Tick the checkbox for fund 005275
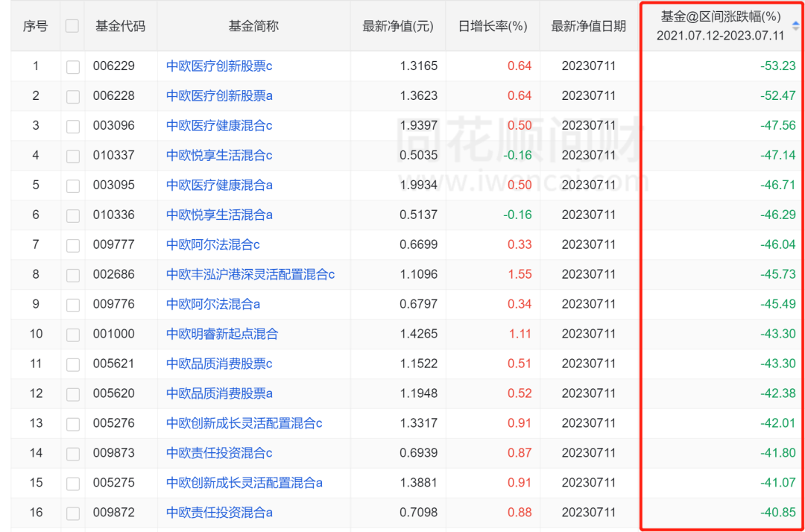Image resolution: width=805 pixels, height=532 pixels. pyautogui.click(x=73, y=484)
